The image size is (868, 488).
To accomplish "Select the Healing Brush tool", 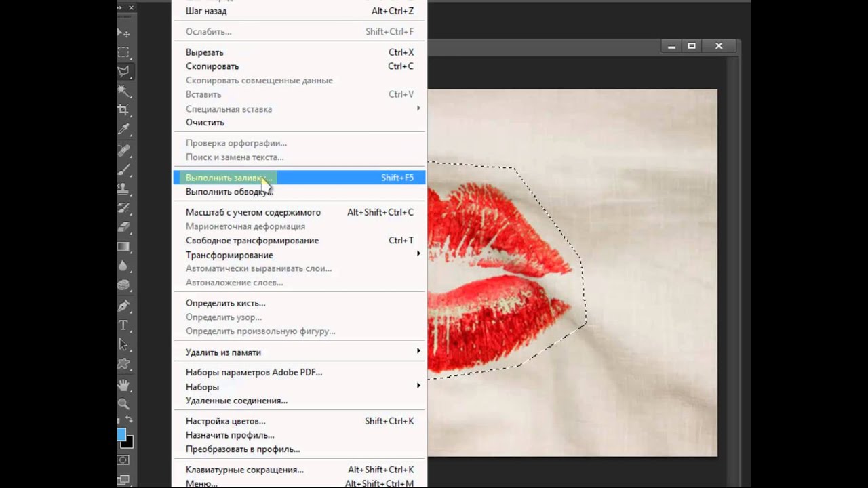I will pyautogui.click(x=124, y=150).
